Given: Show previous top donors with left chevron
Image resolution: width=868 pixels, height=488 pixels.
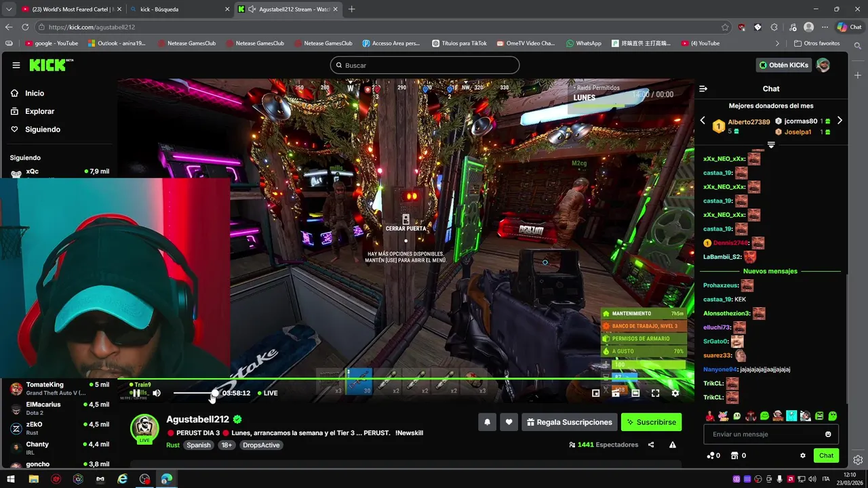Looking at the screenshot, I should 703,121.
